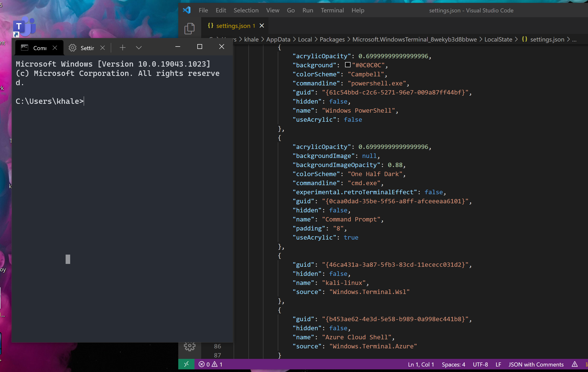588x372 pixels.
Task: Click the UTF-8 encoding selector
Action: pos(480,364)
